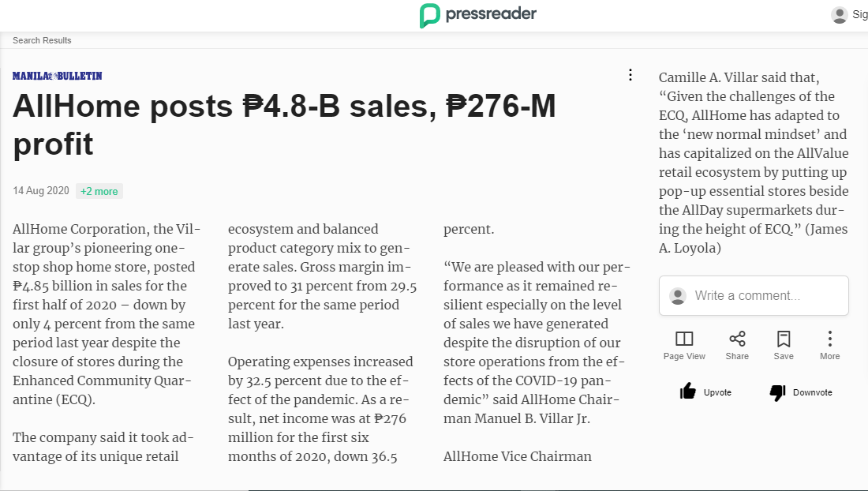The height and width of the screenshot is (491, 868).
Task: Click the Upvote label
Action: tap(717, 392)
